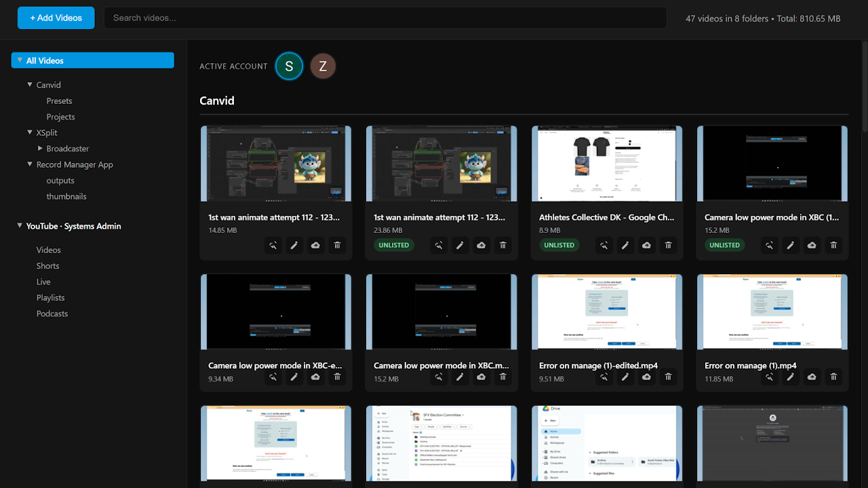Select the Shorts sidebar item

47,265
